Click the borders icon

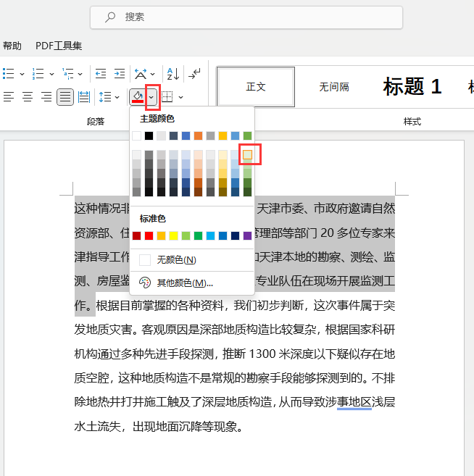click(x=167, y=97)
